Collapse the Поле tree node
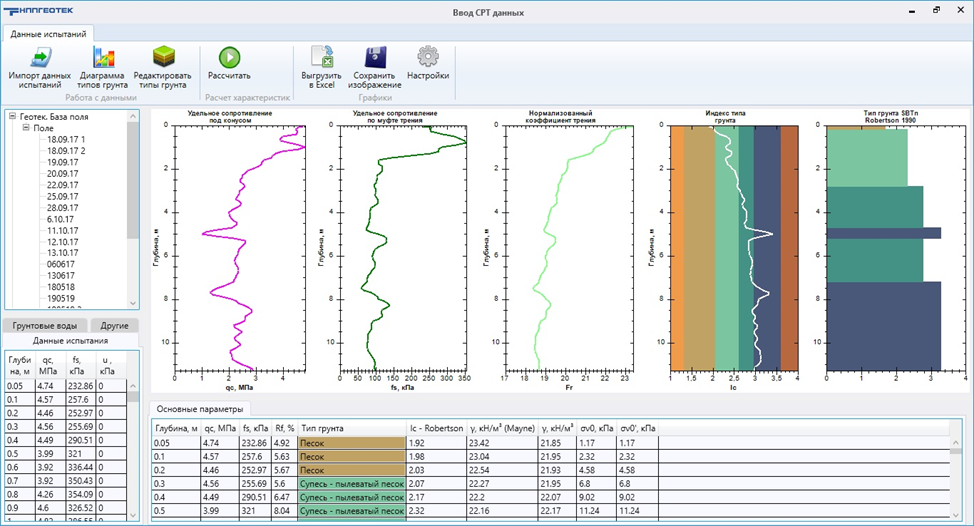This screenshot has height=526, width=974. point(27,128)
